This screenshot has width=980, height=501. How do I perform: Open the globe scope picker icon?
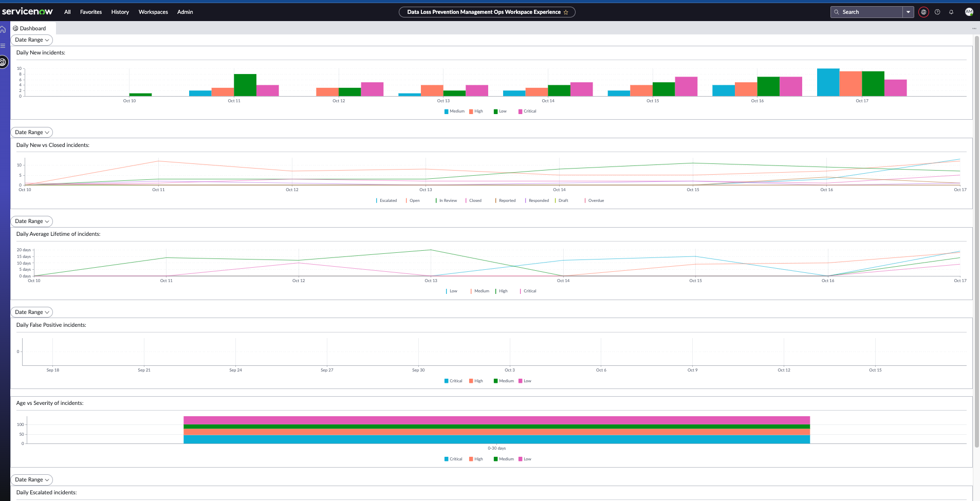[x=923, y=12]
